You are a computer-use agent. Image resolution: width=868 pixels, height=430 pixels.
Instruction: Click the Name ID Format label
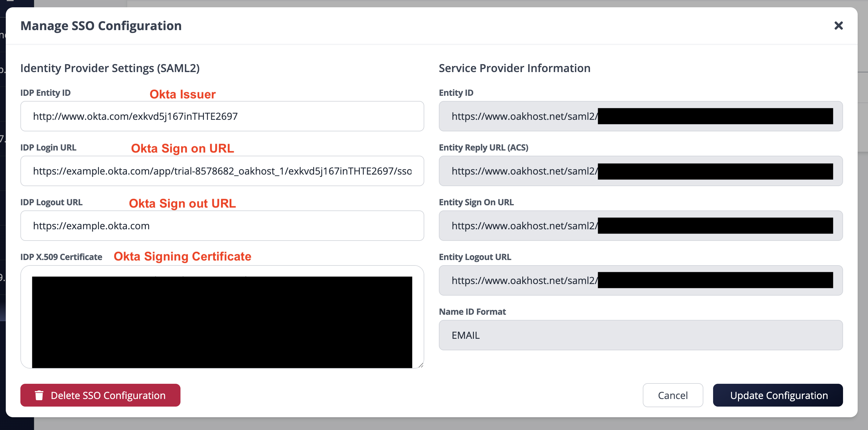pos(472,312)
